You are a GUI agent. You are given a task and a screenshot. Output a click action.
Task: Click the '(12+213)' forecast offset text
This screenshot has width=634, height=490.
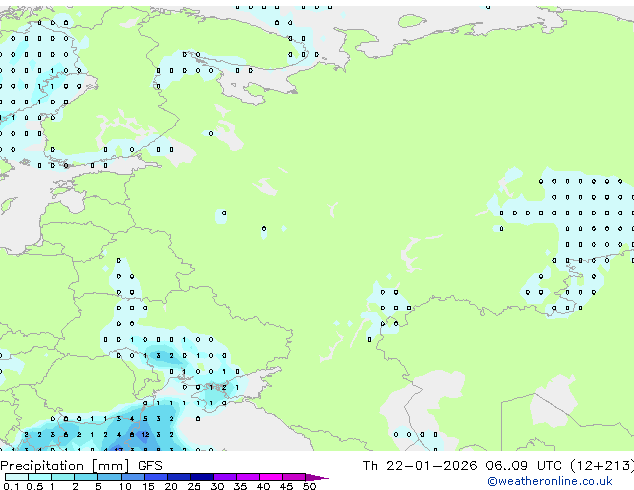(602, 466)
